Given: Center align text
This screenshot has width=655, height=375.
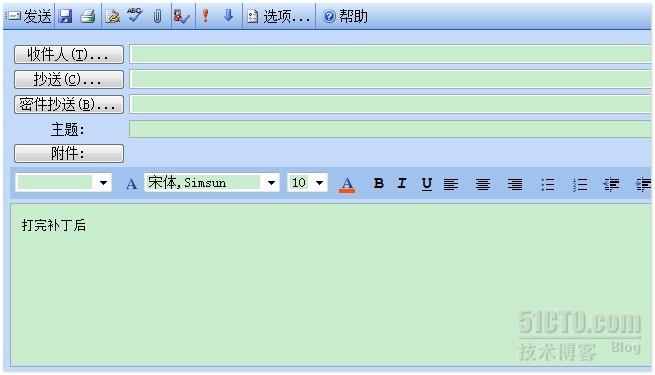Looking at the screenshot, I should [x=483, y=184].
